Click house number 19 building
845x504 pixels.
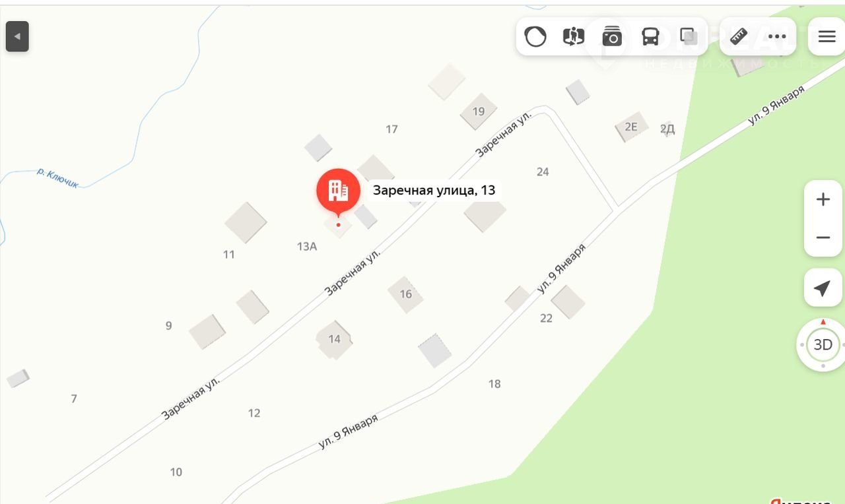click(x=479, y=111)
